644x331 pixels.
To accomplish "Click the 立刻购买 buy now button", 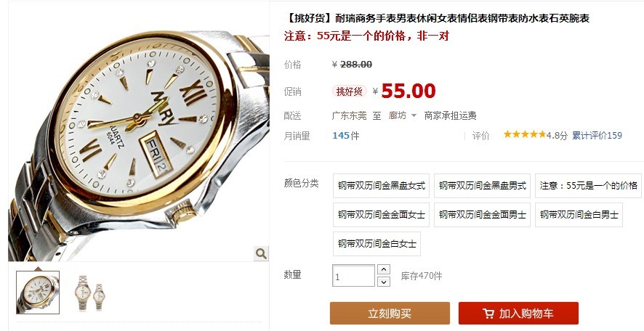I will (390, 314).
